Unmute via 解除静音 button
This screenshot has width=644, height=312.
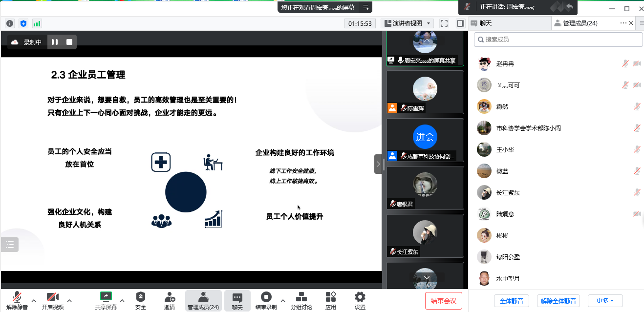[x=17, y=300]
